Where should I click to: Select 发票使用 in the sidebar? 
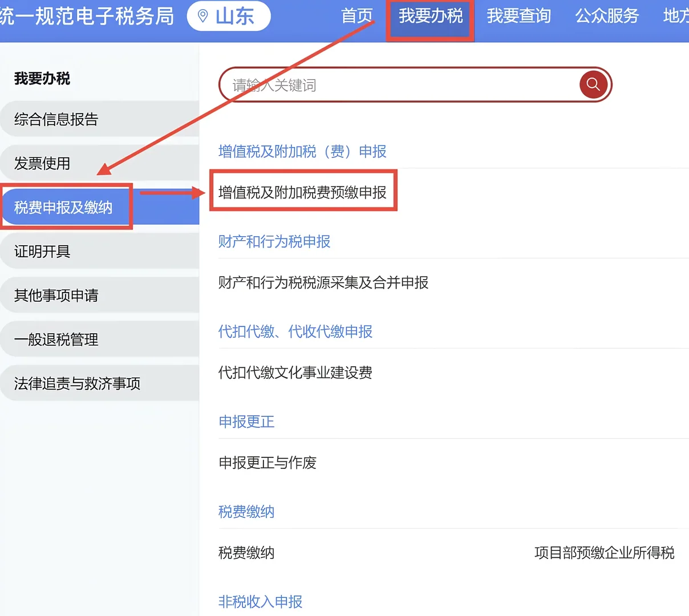click(42, 163)
